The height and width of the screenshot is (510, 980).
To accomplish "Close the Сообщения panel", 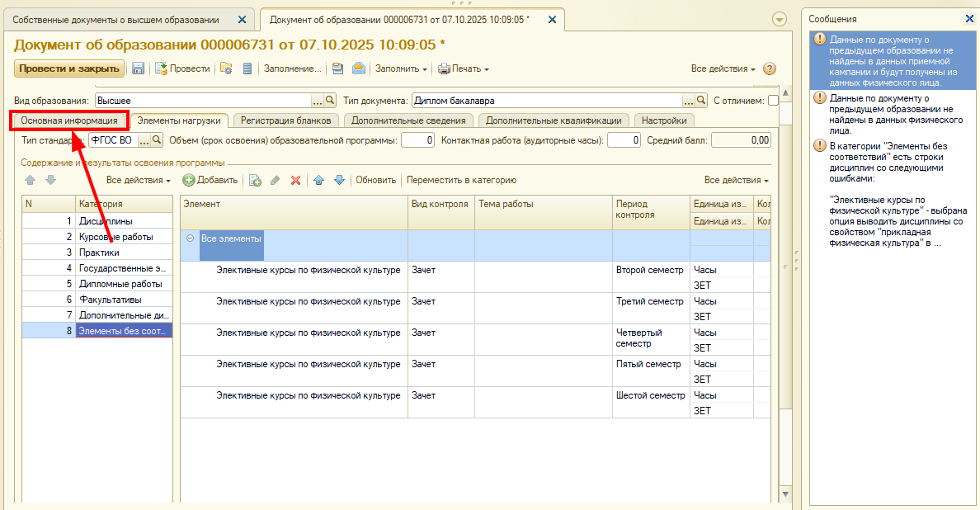I will [x=969, y=18].
